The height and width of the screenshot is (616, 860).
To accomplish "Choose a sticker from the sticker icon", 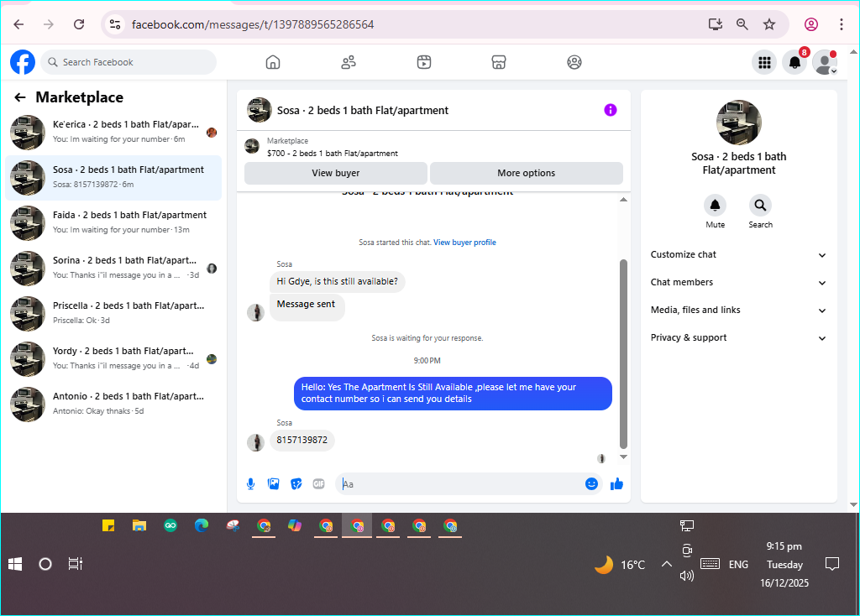I will click(296, 484).
